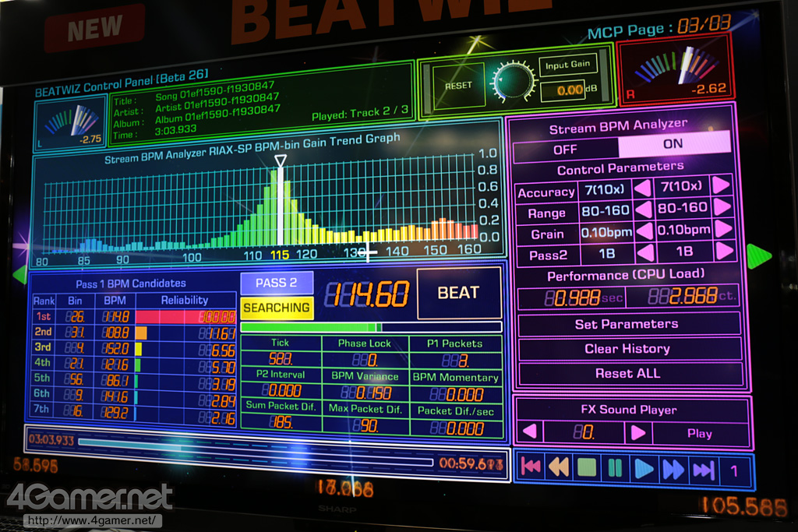Click the Tick value cell
This screenshot has height=532, width=798.
coord(281,359)
